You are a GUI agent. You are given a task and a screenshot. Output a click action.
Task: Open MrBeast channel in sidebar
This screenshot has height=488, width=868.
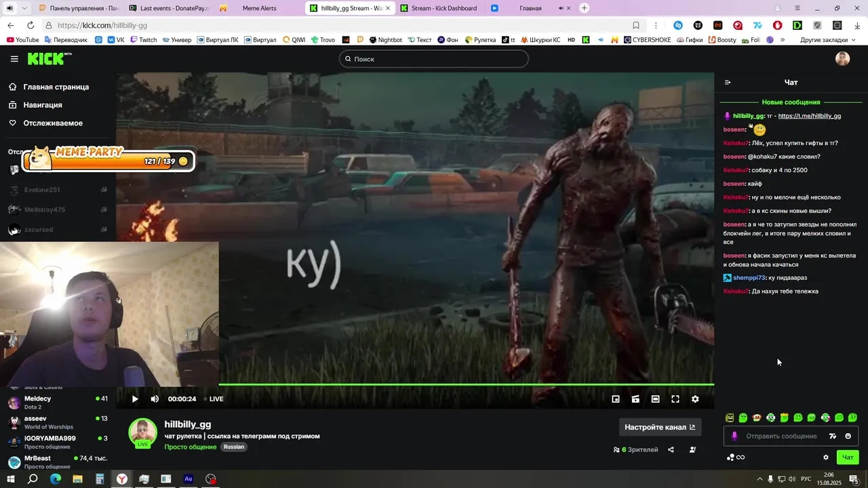click(x=58, y=462)
